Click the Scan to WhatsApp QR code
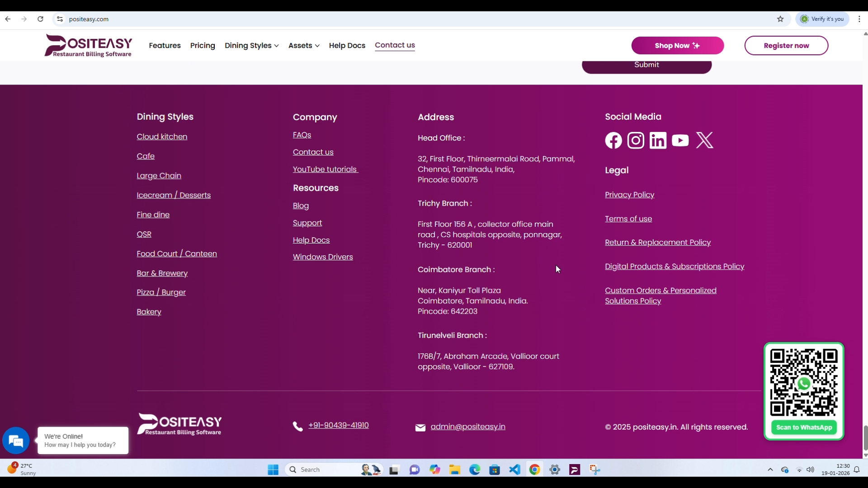Viewport: 868px width, 488px height. pyautogui.click(x=803, y=383)
